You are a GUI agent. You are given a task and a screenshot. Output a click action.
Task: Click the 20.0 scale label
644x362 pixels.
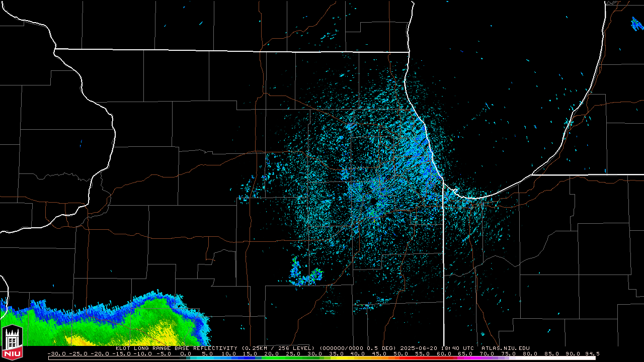[272, 354]
